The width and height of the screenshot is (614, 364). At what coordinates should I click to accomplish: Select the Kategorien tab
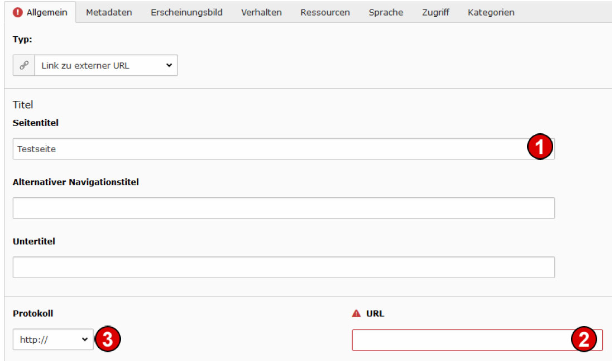pos(491,12)
